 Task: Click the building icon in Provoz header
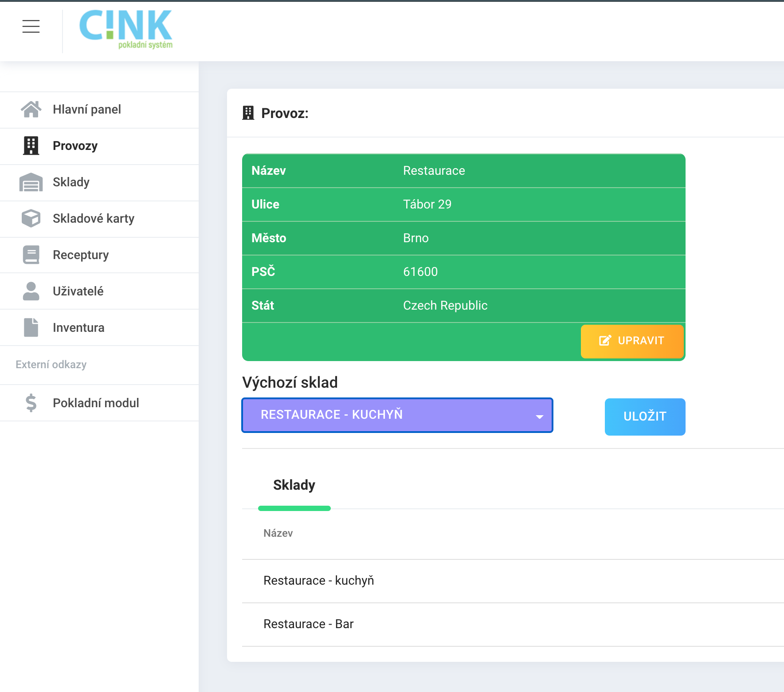coord(248,113)
